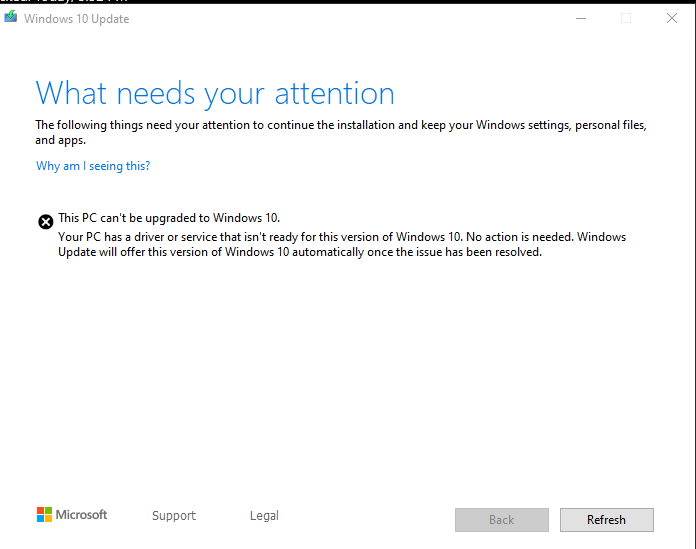Open the Legal link

point(264,516)
